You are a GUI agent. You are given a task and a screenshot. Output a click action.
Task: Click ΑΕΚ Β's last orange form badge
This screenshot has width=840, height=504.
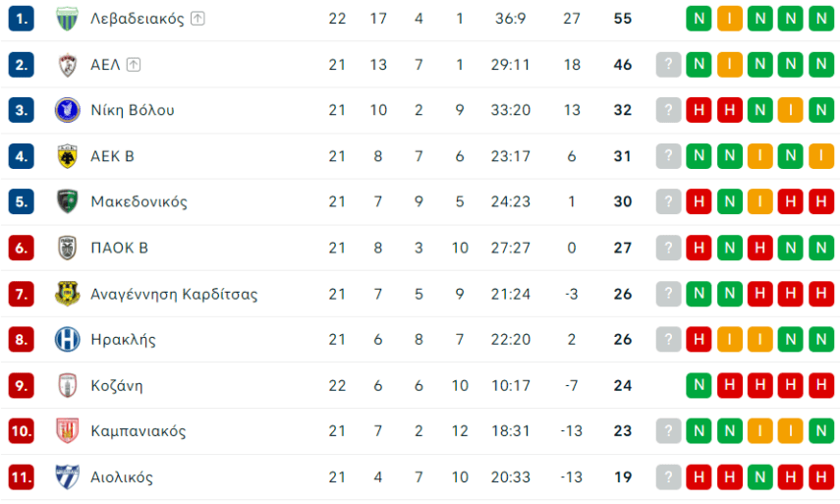821,156
